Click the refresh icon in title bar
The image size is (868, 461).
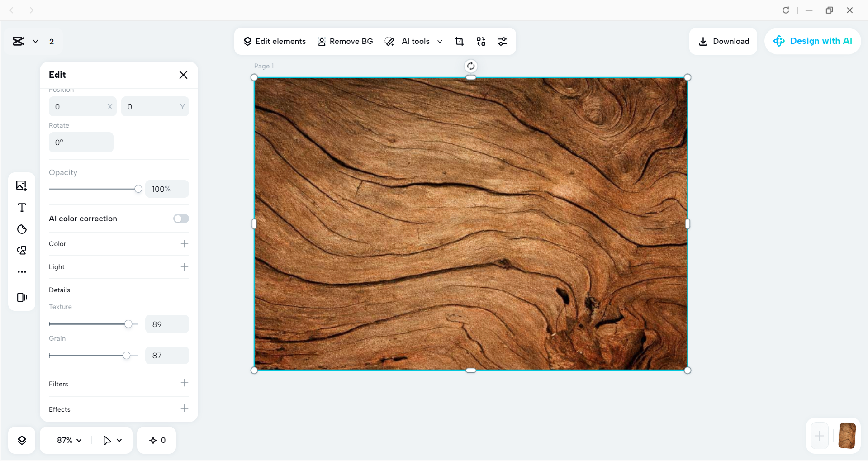tap(786, 10)
